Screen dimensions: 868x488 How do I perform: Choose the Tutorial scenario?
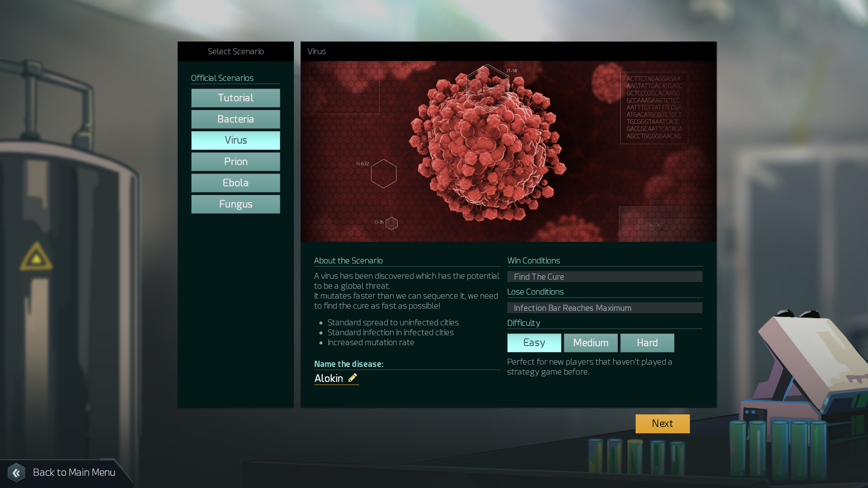coord(236,98)
